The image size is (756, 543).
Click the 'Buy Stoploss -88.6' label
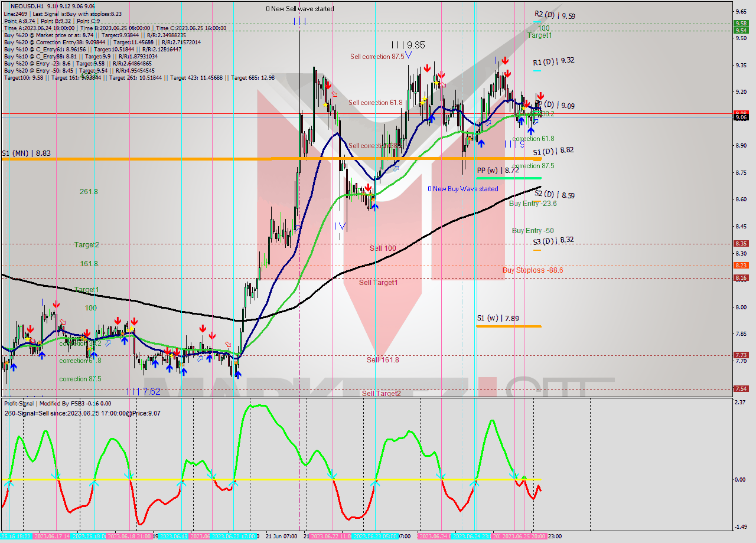(x=533, y=270)
